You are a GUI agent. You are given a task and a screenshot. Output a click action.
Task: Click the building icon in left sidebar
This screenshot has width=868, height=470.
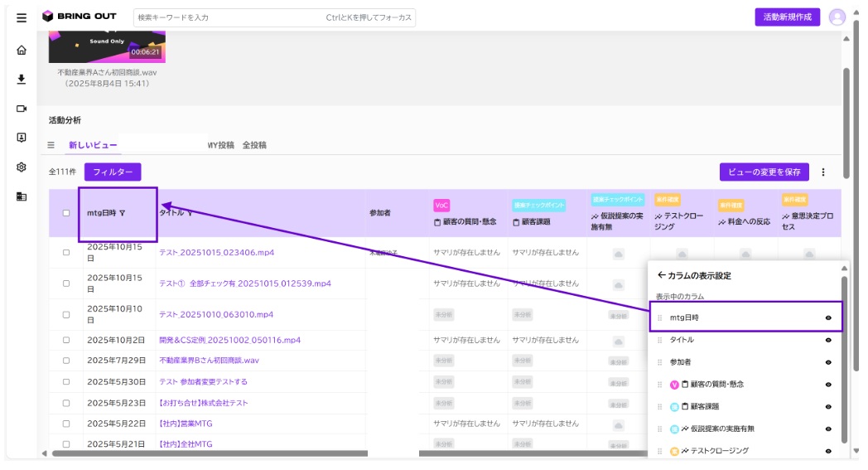click(x=22, y=196)
